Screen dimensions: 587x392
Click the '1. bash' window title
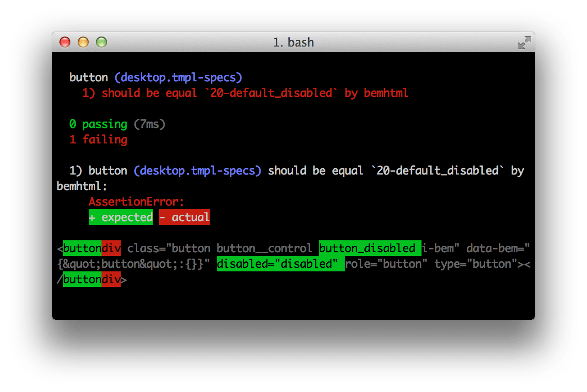pos(293,42)
